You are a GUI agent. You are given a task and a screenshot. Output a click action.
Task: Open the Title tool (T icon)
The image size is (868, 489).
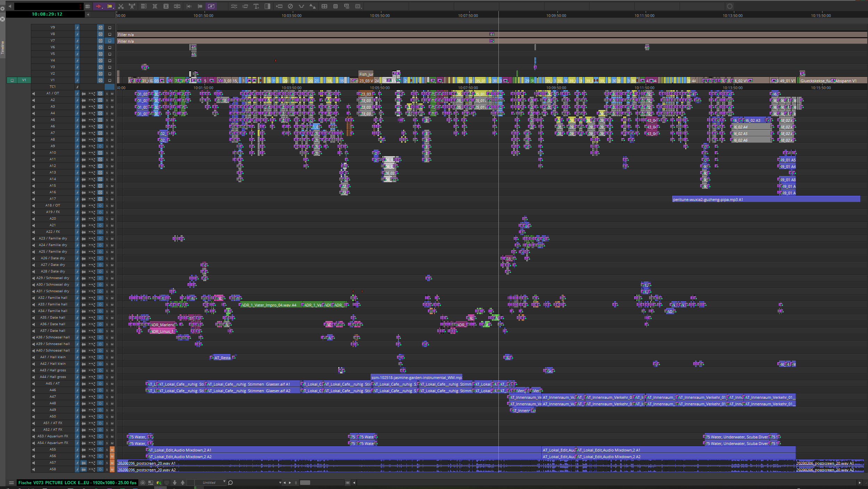coord(256,6)
